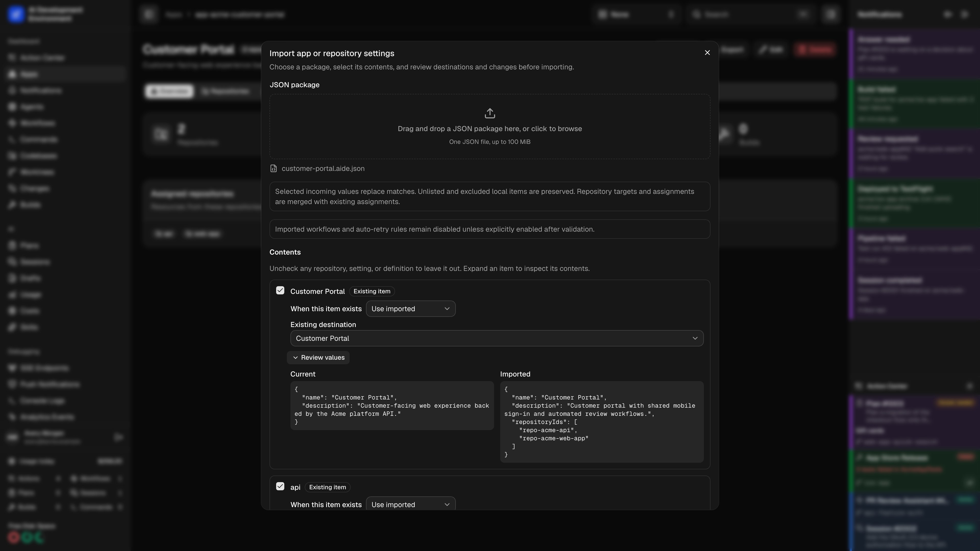
Task: Click "One JSON file, up to 100 MiB" text
Action: point(490,142)
